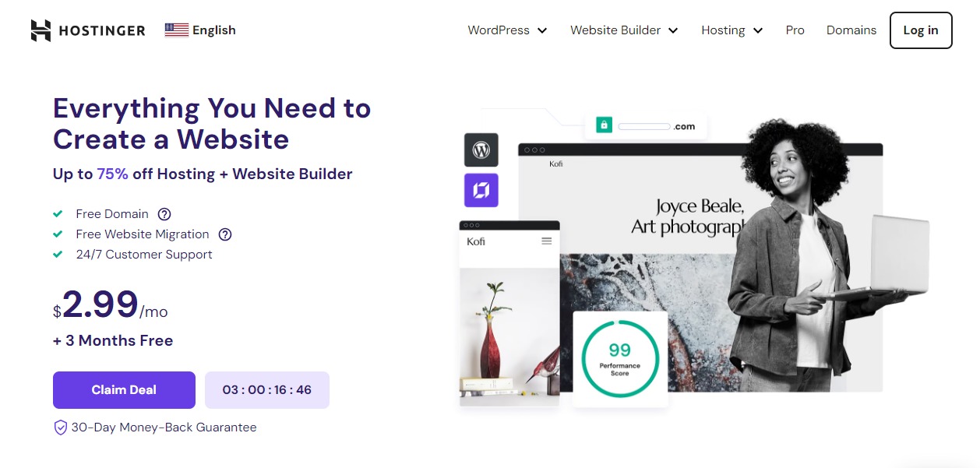The width and height of the screenshot is (980, 468).
Task: Open the Free Website Migration help icon
Action: (225, 234)
